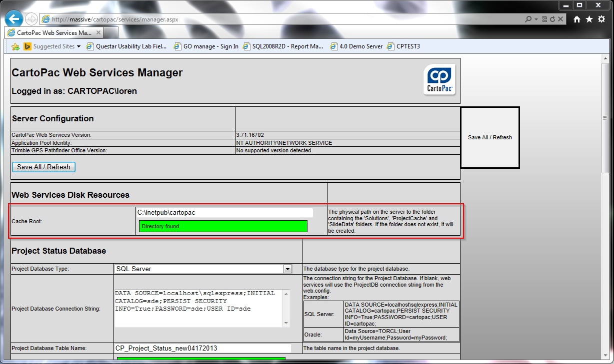The height and width of the screenshot is (364, 614).
Task: Click Project Database Table Name field
Action: [202, 348]
